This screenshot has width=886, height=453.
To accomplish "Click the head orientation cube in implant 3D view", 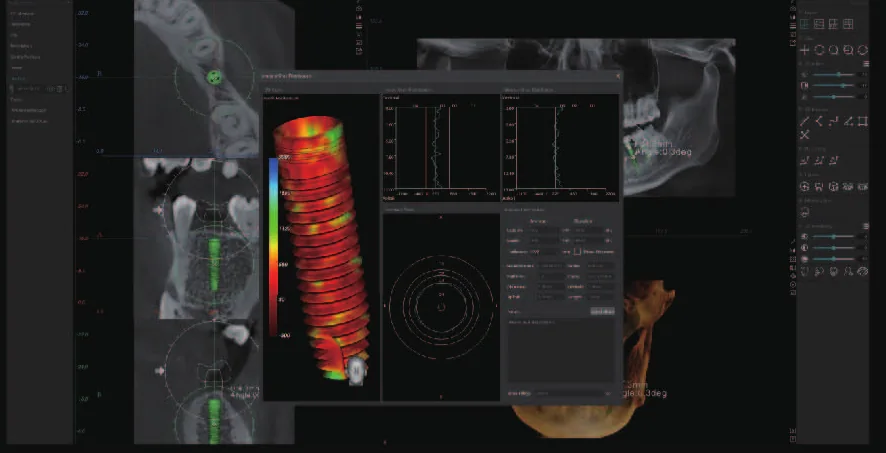I will 357,370.
